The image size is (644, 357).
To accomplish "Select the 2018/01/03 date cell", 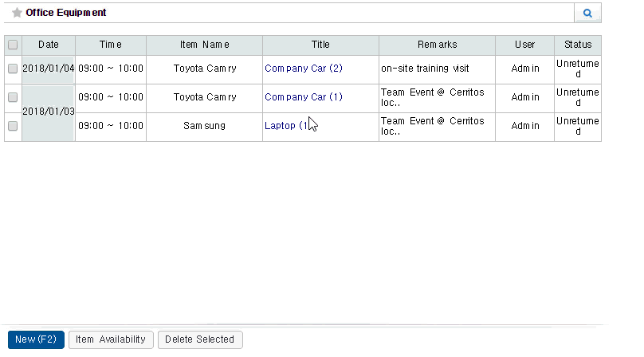I will click(49, 112).
